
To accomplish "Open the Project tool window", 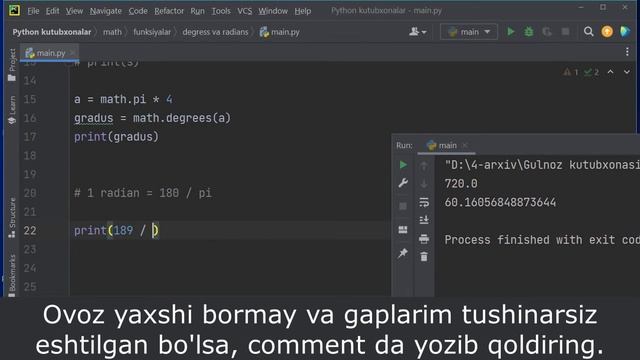I will 12,64.
